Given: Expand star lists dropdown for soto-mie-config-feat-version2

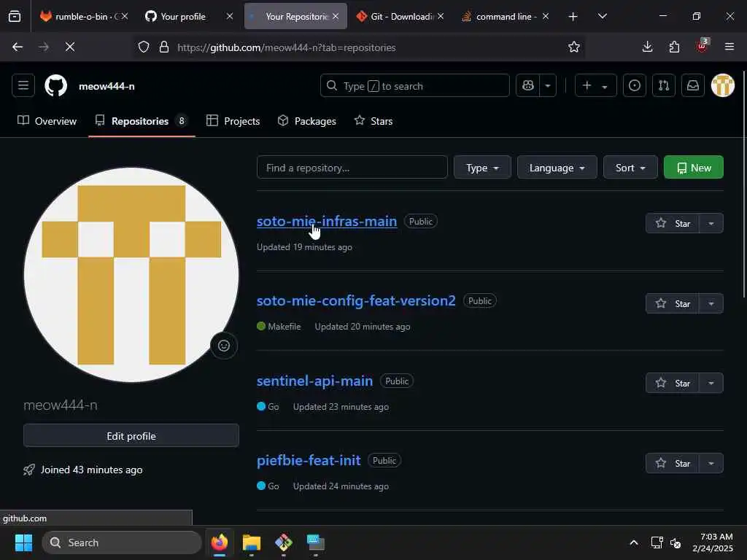Looking at the screenshot, I should tap(711, 303).
